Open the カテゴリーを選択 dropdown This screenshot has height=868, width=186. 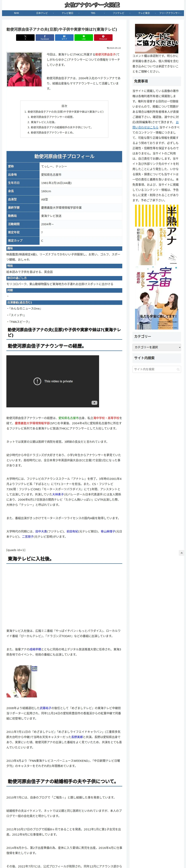(157, 347)
